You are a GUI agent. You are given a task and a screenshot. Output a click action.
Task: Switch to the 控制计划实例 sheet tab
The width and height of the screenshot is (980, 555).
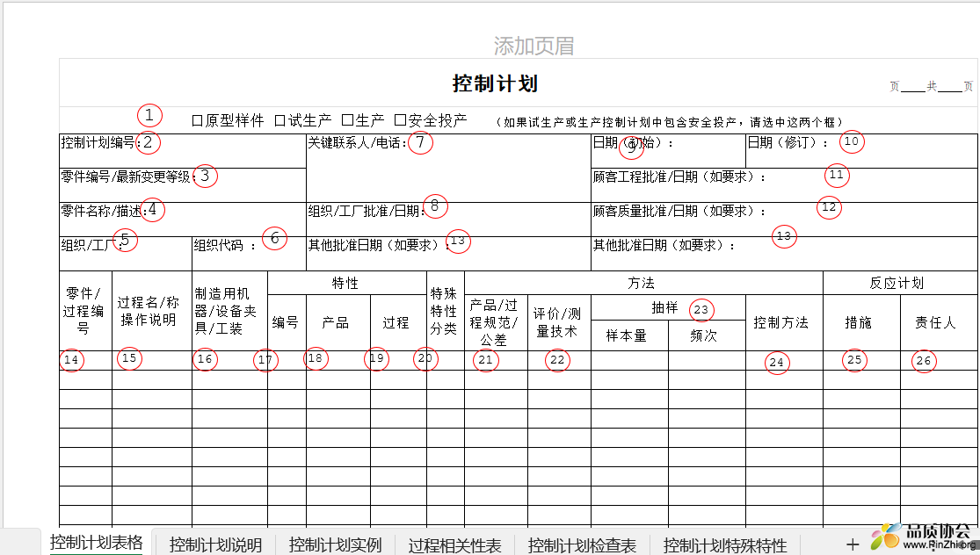coord(335,545)
